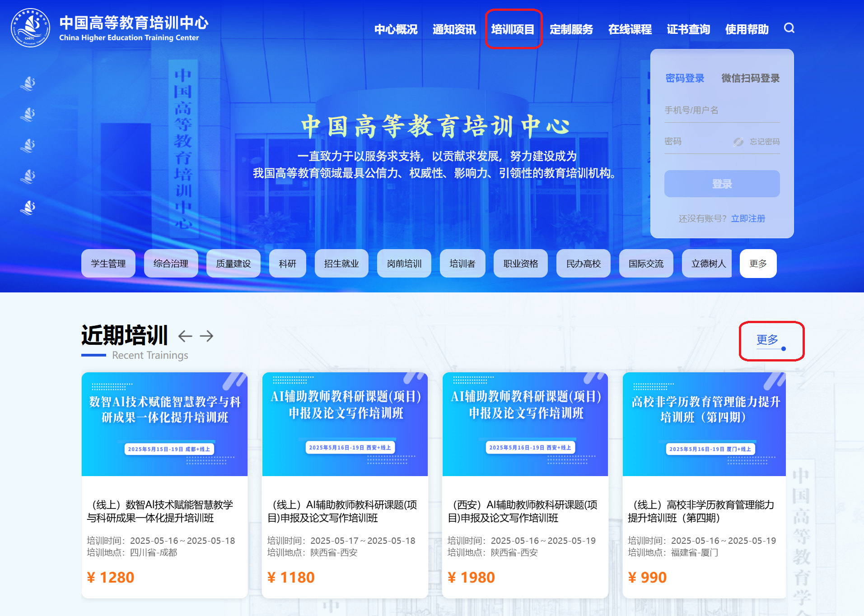Open 在线课程 from the navigation bar
Viewport: 864px width, 616px height.
coord(630,29)
